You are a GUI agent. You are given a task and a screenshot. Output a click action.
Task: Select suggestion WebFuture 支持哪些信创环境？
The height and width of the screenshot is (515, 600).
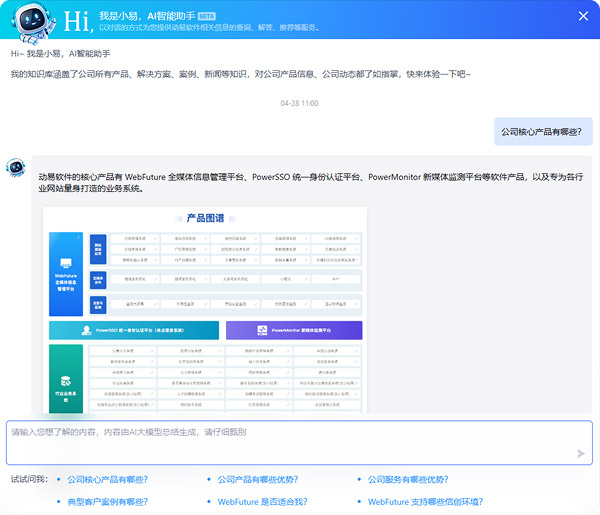pos(425,502)
